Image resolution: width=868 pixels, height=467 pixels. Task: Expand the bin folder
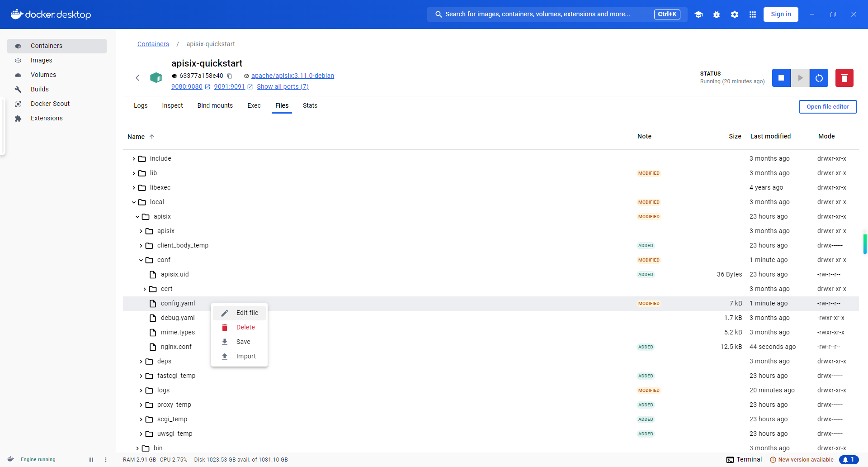(137, 448)
